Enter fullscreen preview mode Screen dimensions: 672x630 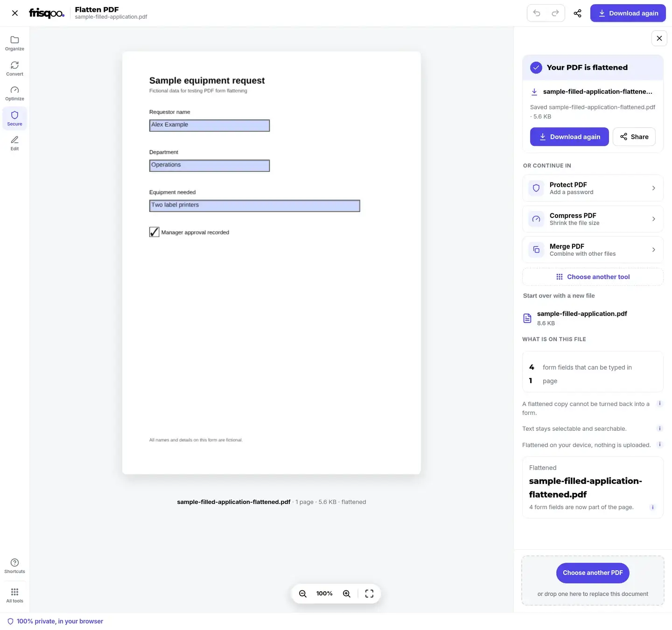(x=370, y=594)
